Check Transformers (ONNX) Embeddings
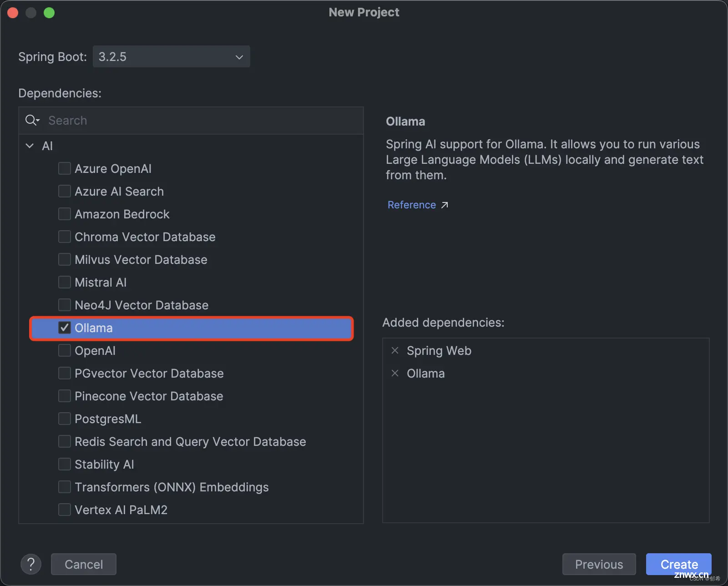The height and width of the screenshot is (586, 728). click(x=65, y=487)
